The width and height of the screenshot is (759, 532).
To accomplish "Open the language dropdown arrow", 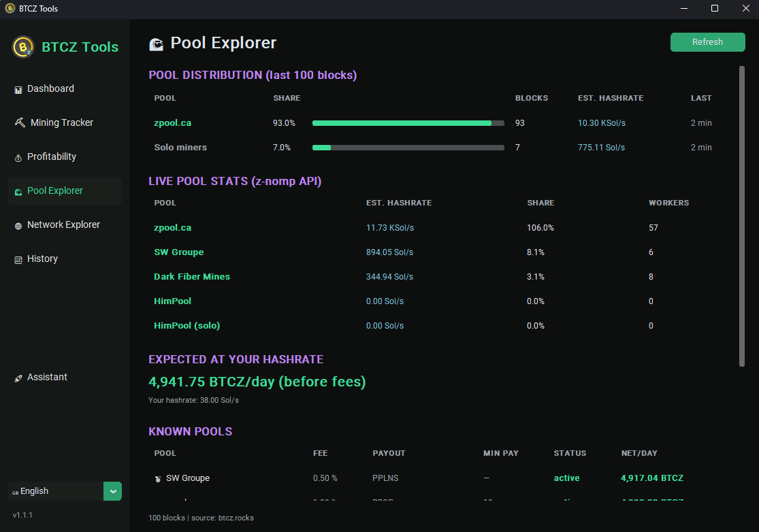I will pos(113,491).
